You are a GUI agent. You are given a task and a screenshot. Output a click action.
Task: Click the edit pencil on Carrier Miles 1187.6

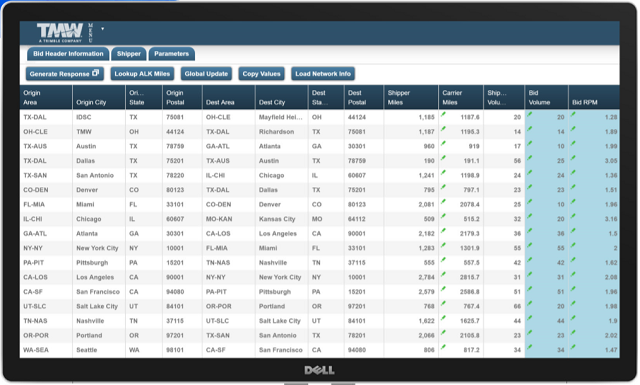click(443, 114)
